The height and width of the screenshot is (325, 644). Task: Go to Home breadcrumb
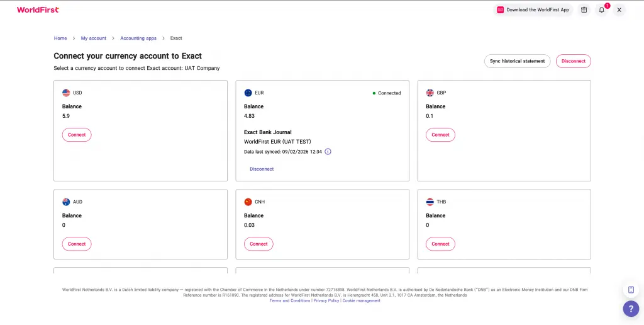click(60, 38)
